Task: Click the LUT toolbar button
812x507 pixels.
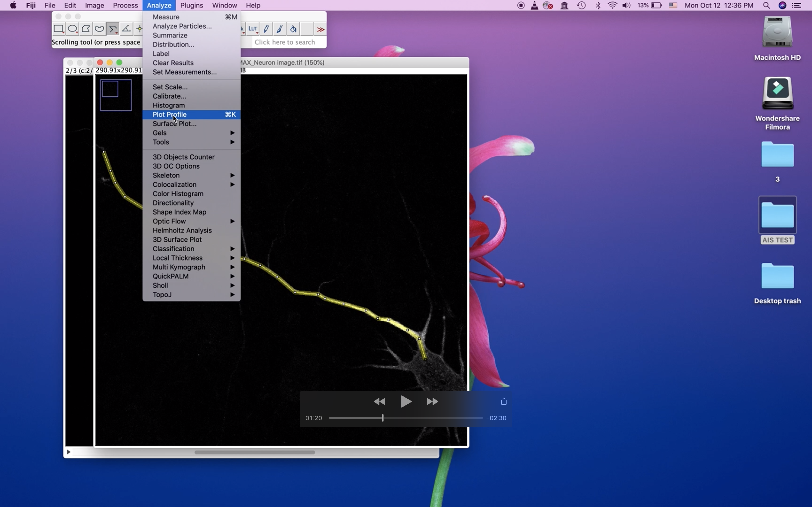Action: [253, 29]
